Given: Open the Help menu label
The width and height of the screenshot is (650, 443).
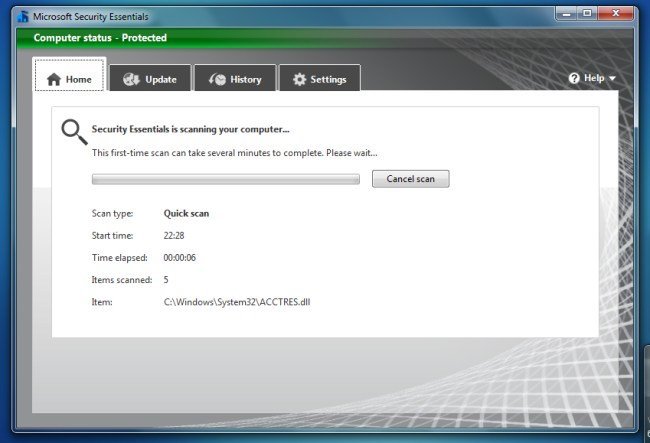Looking at the screenshot, I should point(594,78).
